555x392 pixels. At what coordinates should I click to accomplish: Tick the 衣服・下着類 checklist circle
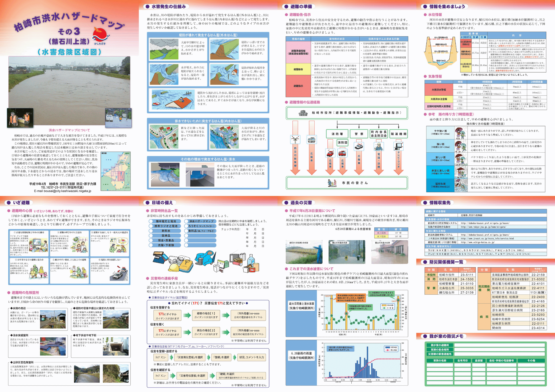[x=151, y=245]
